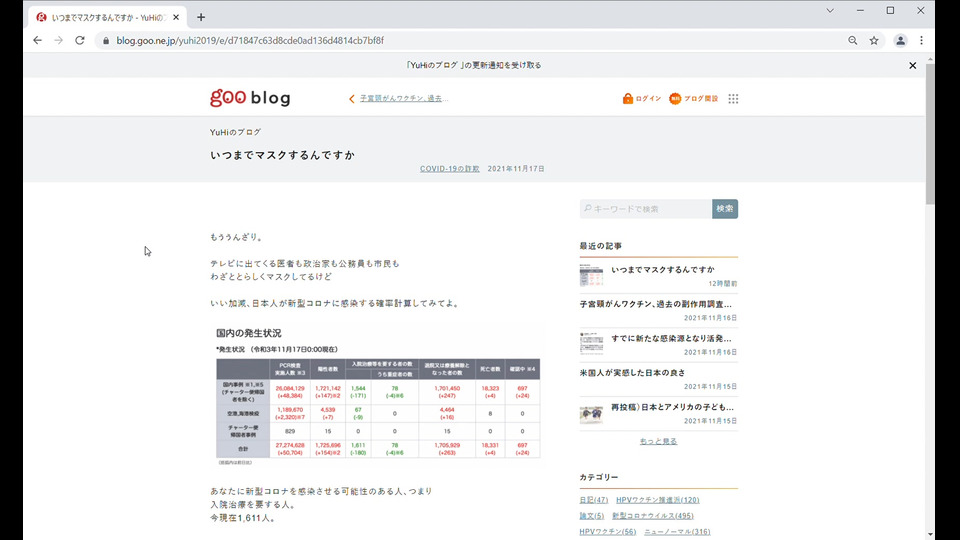Click the article heading いつまでマスクするんですか
Screen dimensions: 960x540
282,155
